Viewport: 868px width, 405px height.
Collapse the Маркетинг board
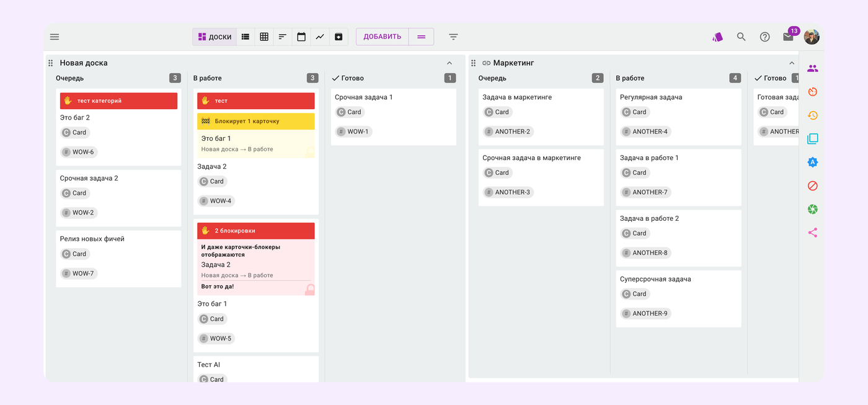tap(792, 63)
